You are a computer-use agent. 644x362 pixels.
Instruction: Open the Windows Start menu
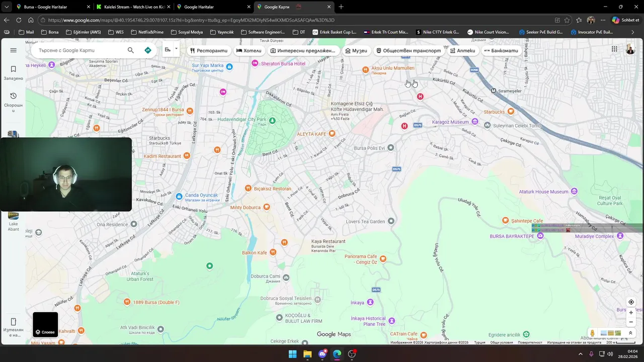point(292,354)
